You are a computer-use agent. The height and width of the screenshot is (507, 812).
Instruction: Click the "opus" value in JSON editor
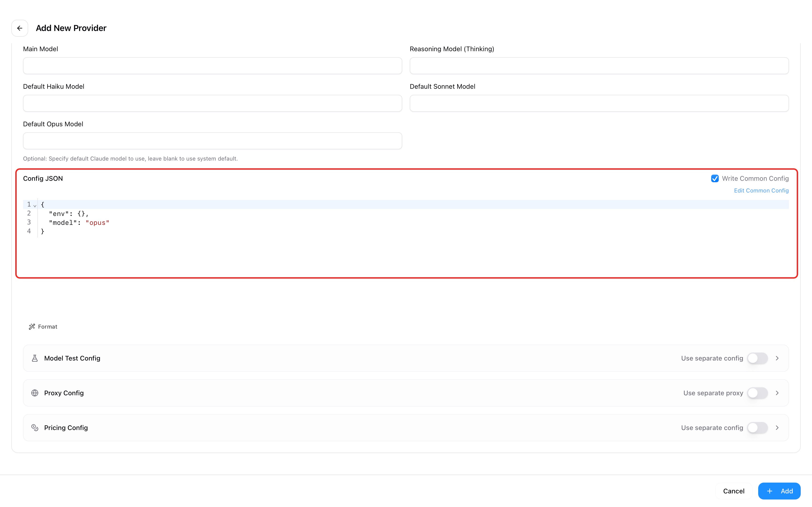(97, 223)
